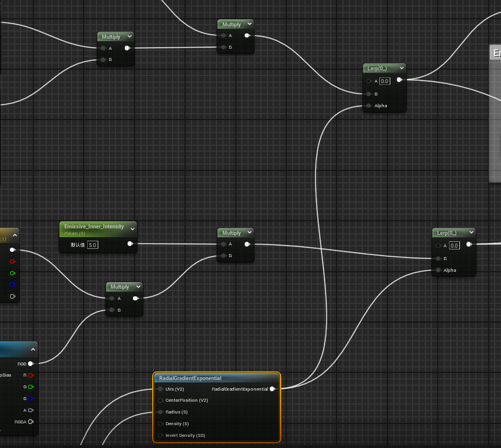Open the Emissive_Inner_Intensity node's chevron
This screenshot has height=448, width=501.
tap(132, 228)
